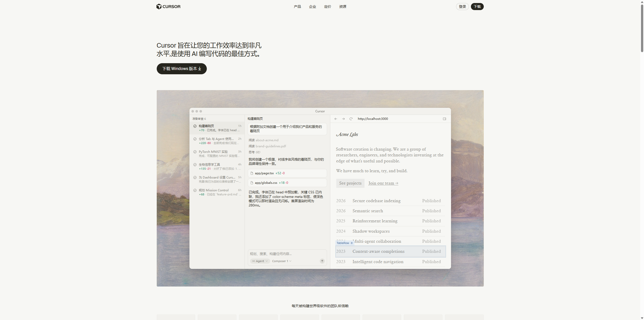Click the status check icon beside 生物信息学工具
This screenshot has height=320, width=644.
(x=195, y=165)
